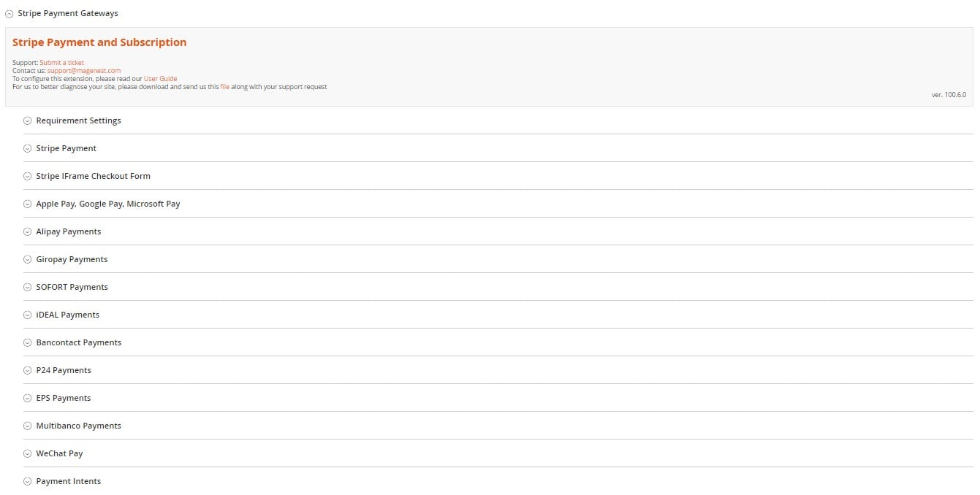The image size is (980, 495).
Task: Click the Requirement Settings label
Action: (x=79, y=120)
